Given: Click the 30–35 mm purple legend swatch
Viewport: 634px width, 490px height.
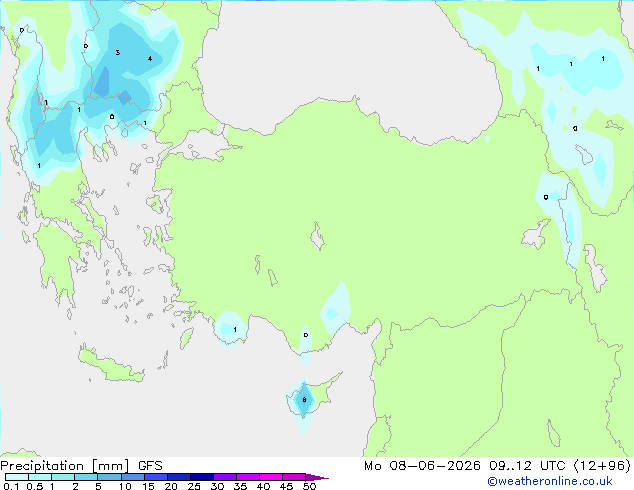Looking at the screenshot, I should [224, 477].
